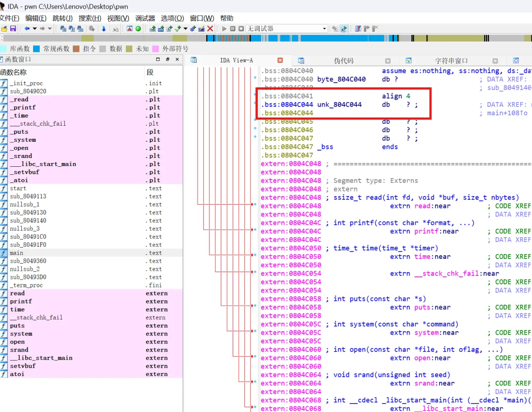532x412 pixels.
Task: Click the green-plus A string icon
Action: click(x=169, y=29)
